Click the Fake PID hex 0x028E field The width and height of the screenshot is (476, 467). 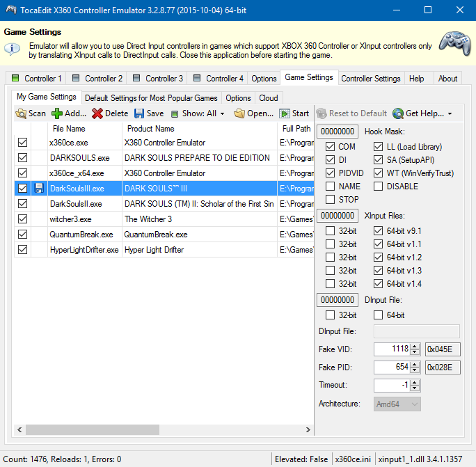(x=443, y=367)
